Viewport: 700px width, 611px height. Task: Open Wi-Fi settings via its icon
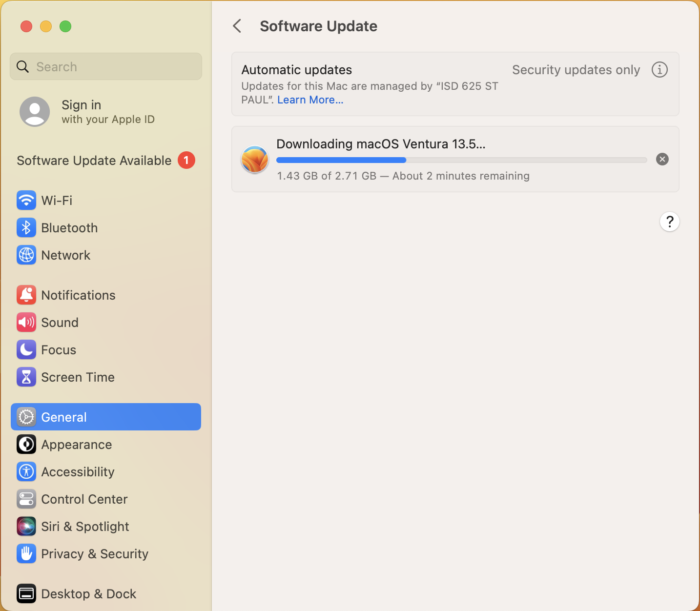pos(26,200)
